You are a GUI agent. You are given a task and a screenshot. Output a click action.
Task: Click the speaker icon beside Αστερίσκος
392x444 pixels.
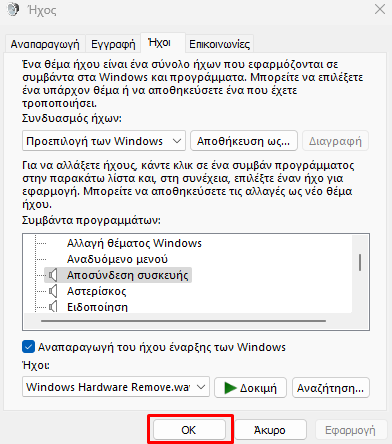pyautogui.click(x=53, y=291)
